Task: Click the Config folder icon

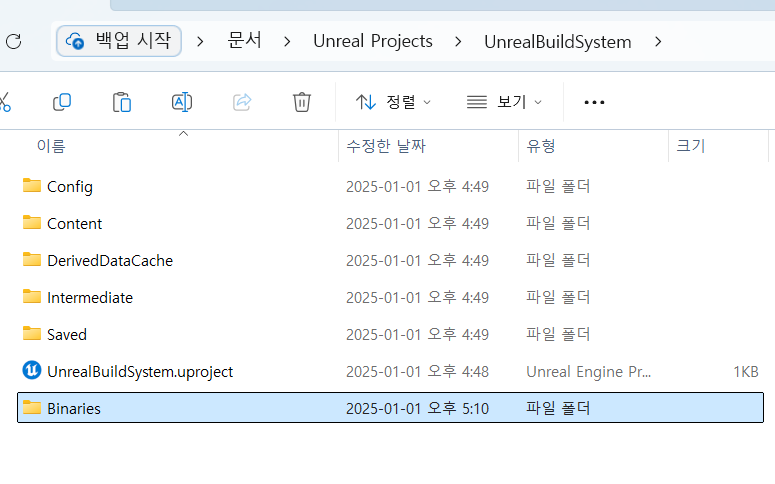Action: point(32,185)
